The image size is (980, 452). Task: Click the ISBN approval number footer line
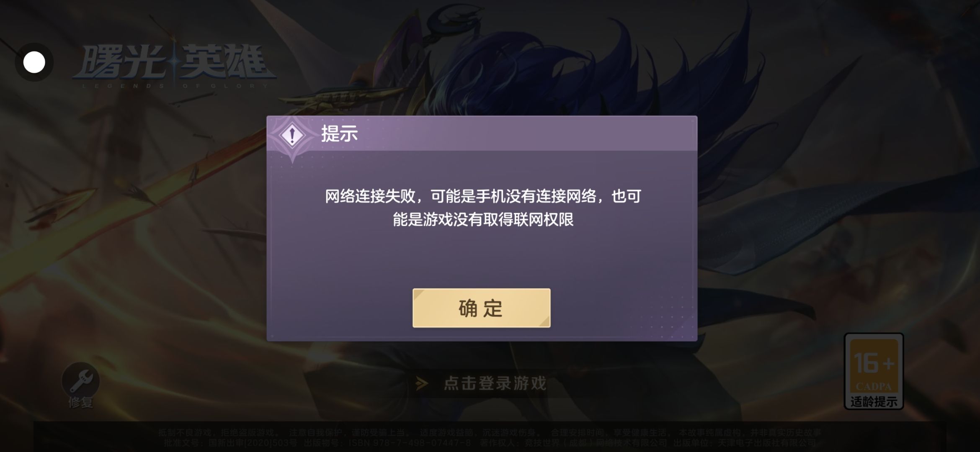[x=489, y=442]
